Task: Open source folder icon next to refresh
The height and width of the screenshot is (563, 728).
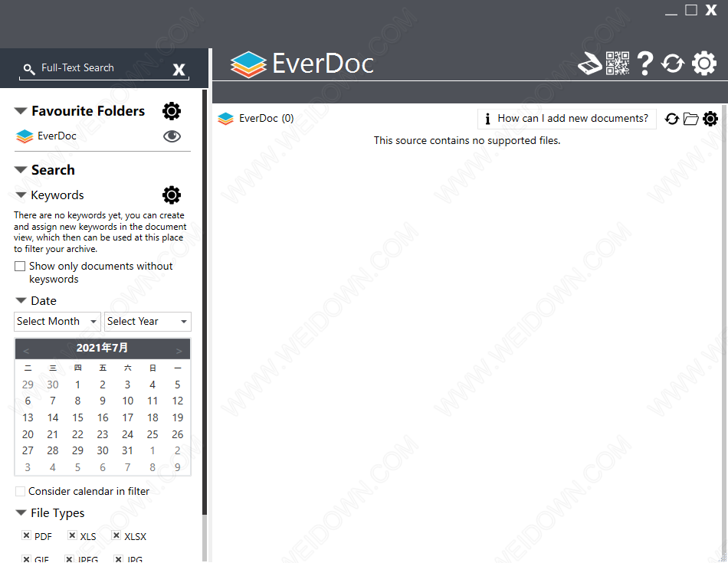Action: [691, 119]
